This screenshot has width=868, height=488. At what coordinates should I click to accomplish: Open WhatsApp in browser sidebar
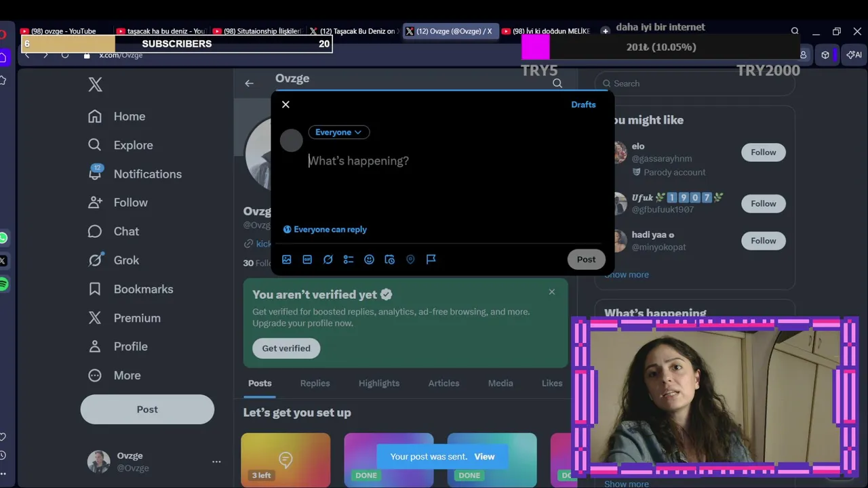click(3, 238)
